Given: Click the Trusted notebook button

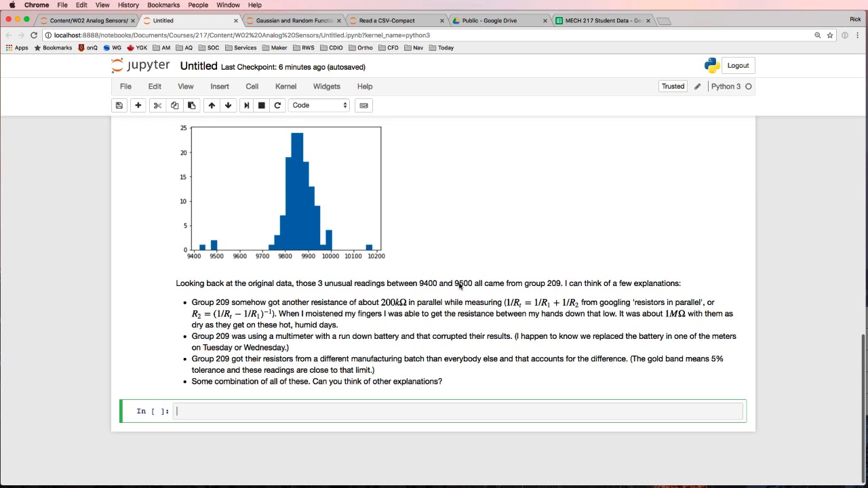Looking at the screenshot, I should (x=673, y=86).
